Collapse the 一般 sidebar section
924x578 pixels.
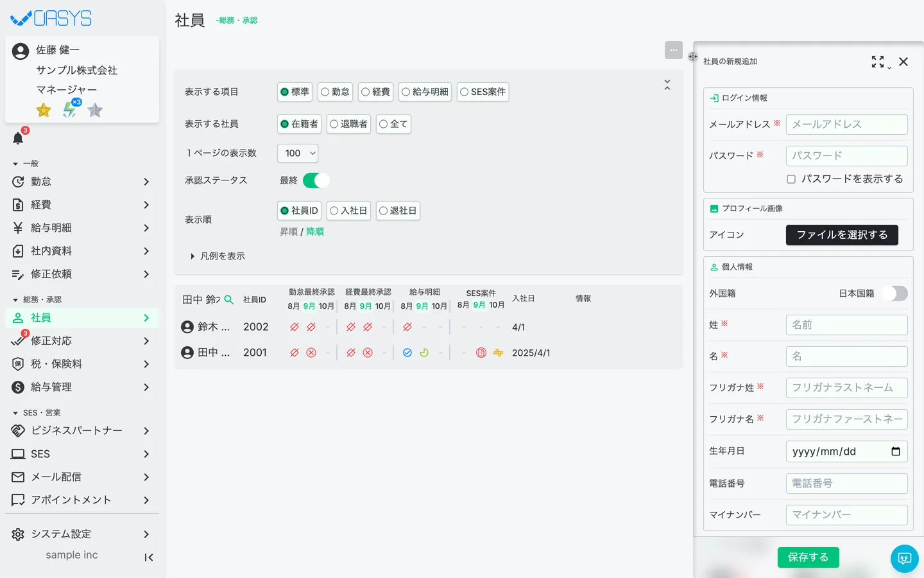(x=26, y=164)
